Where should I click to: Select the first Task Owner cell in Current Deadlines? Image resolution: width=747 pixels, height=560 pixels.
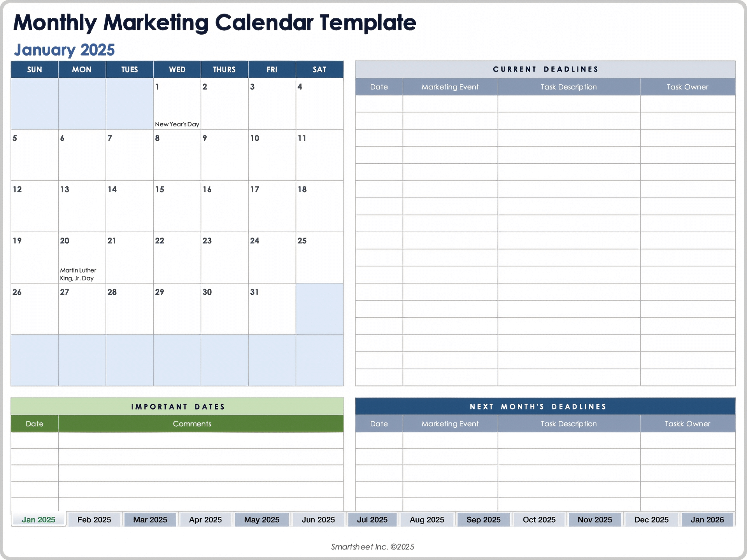687,104
